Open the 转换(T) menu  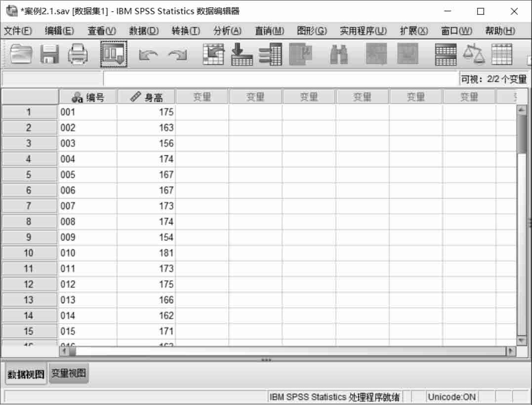(186, 31)
